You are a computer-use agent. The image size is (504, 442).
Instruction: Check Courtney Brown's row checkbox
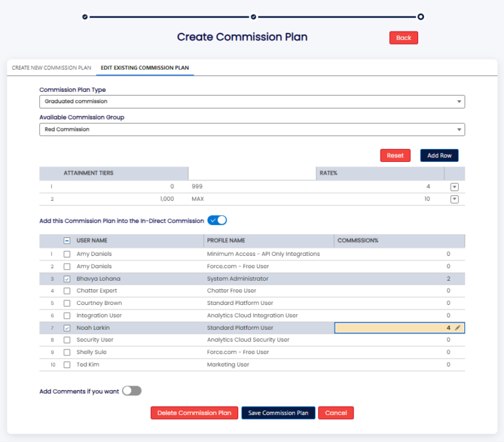tap(67, 304)
